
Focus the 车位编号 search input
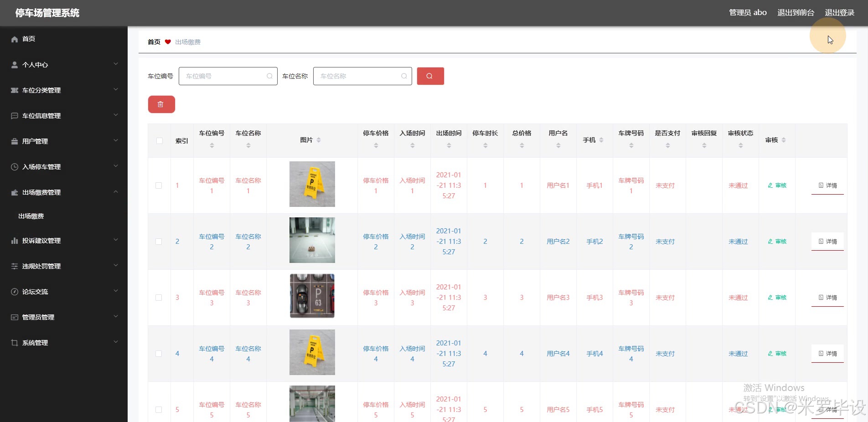[228, 76]
